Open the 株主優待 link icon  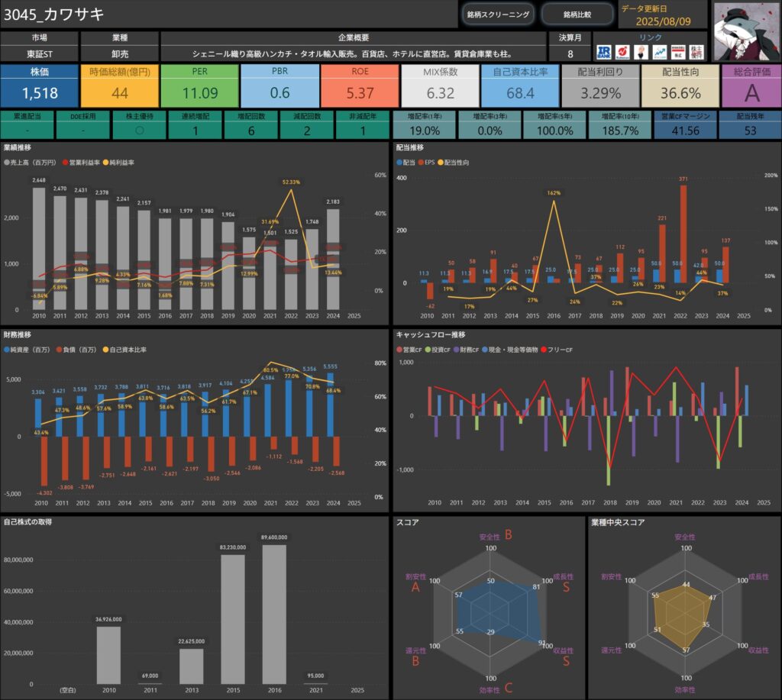[696, 53]
